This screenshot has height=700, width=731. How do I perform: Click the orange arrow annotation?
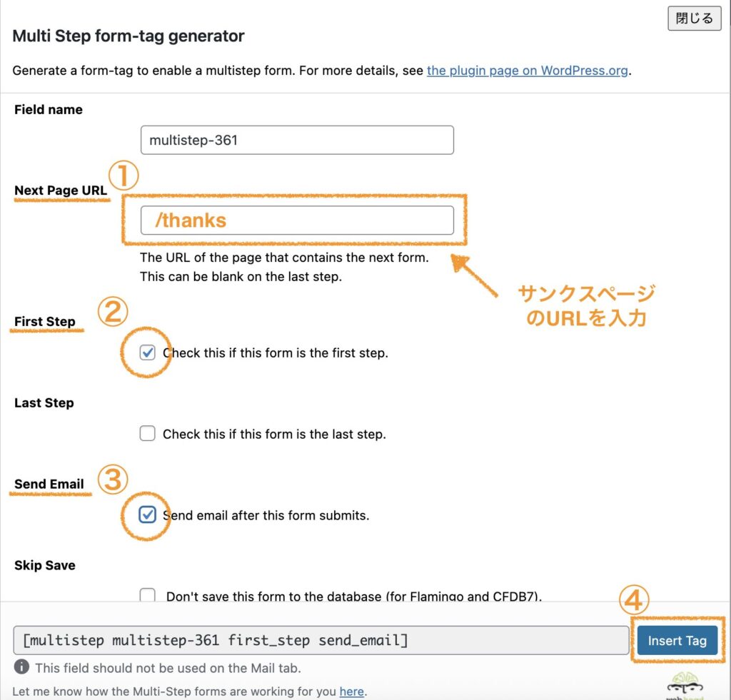(474, 275)
